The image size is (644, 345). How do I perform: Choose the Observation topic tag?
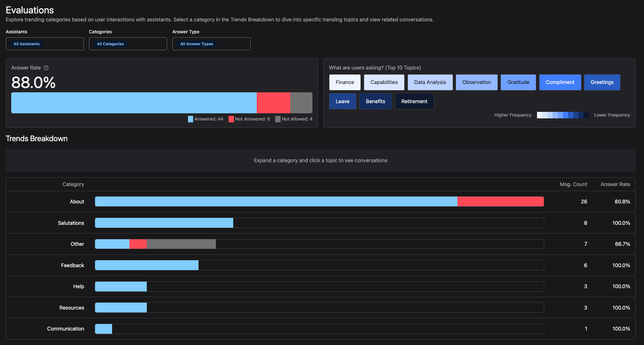click(x=476, y=82)
